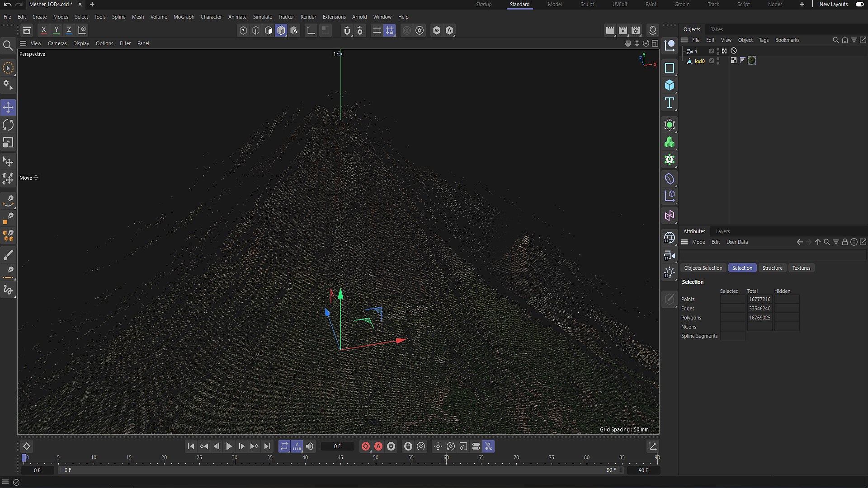Click the Record Active Objects button

(366, 446)
